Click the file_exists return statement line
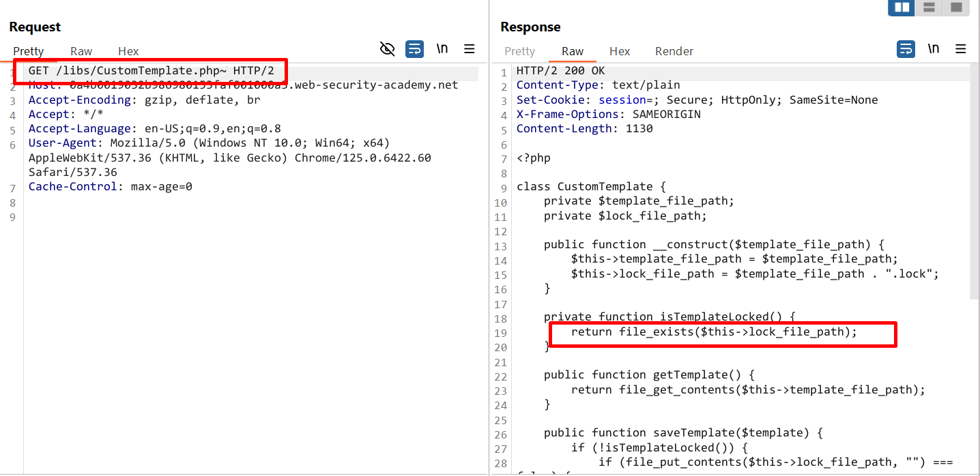The height and width of the screenshot is (476, 980). (713, 332)
